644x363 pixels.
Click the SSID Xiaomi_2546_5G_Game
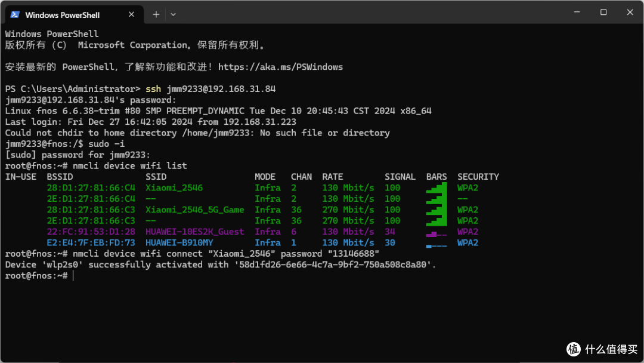194,210
